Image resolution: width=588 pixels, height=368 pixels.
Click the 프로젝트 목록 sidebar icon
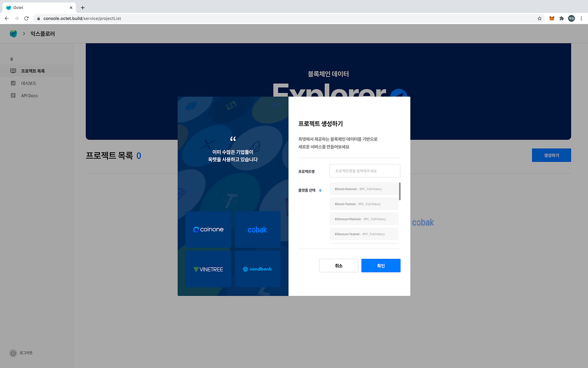point(13,71)
